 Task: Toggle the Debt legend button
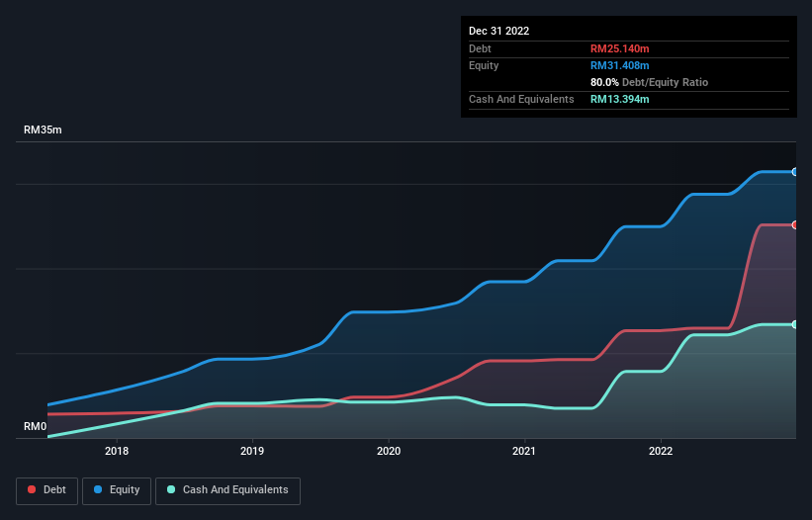click(x=46, y=490)
